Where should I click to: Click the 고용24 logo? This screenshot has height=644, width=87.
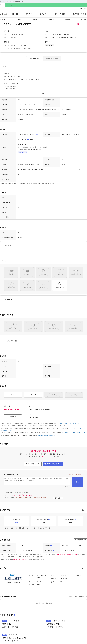[3, 14]
